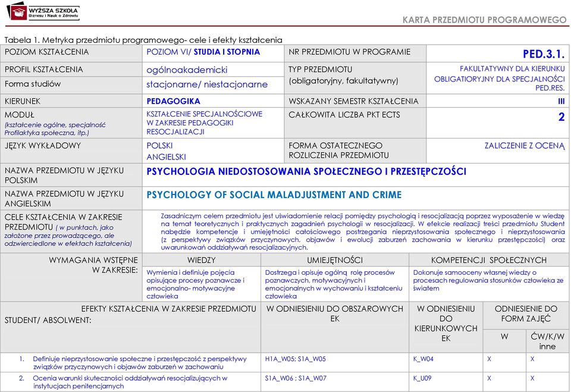The width and height of the screenshot is (571, 392).
Task: Click 'W ODNIESIENIU DO KIERUNKOWYCH EK' header
Action: coord(445,324)
